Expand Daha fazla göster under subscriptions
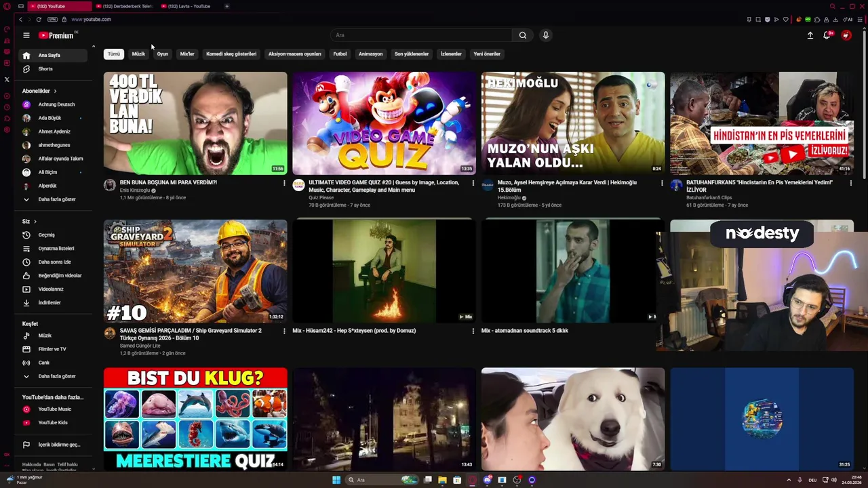This screenshot has width=868, height=488. [54, 199]
